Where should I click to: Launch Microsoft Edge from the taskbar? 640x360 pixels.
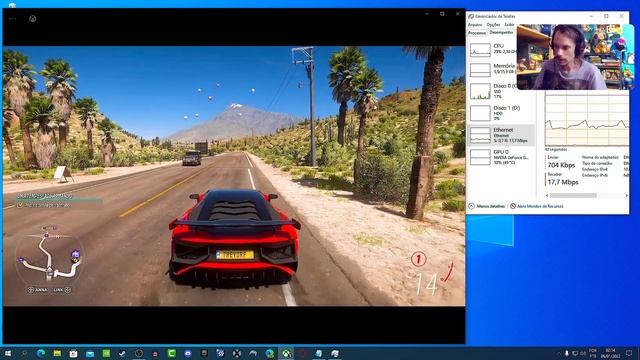(41, 353)
